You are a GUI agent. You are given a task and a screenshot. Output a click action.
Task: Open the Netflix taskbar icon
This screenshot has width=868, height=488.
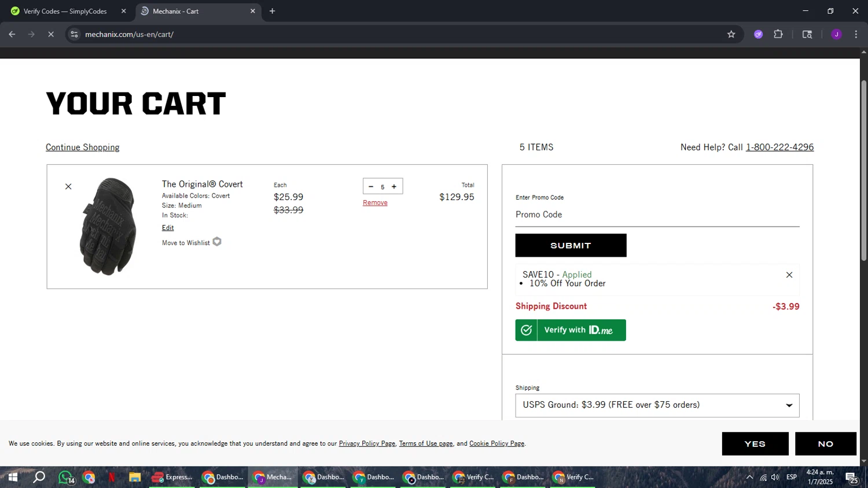point(112,477)
